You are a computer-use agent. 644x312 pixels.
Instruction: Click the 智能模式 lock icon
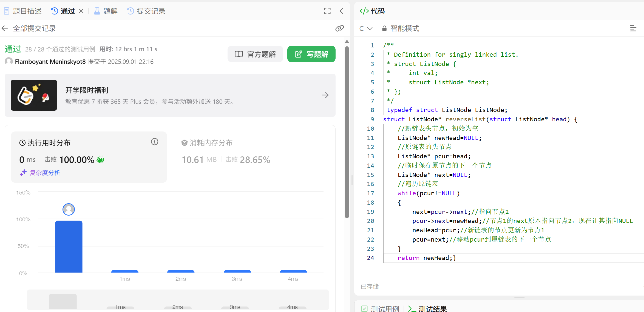pyautogui.click(x=384, y=28)
